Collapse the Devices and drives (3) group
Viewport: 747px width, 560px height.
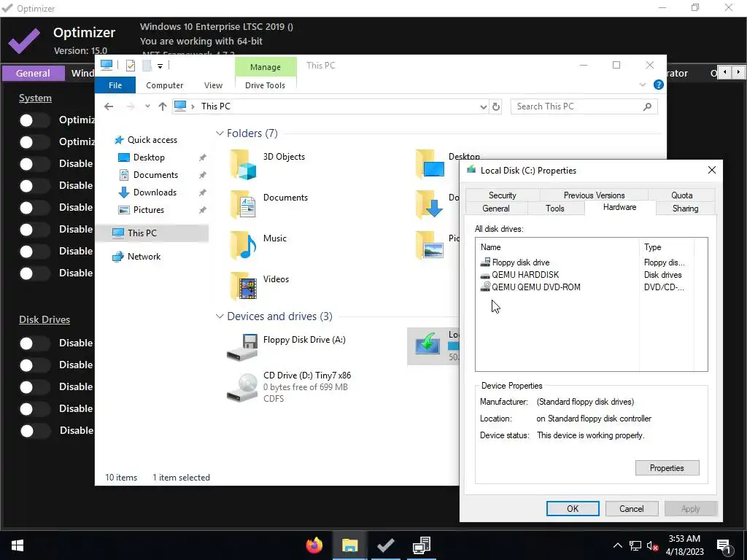(220, 316)
